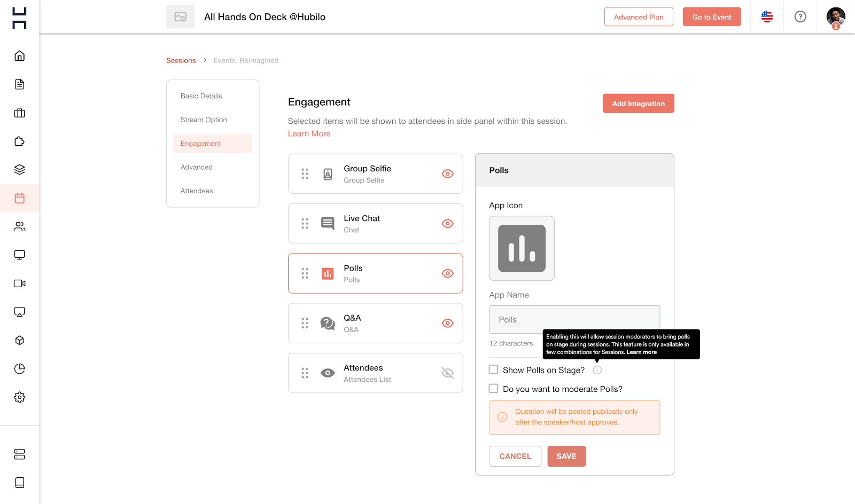
Task: Open the 3D cube icon in sidebar
Action: [20, 341]
